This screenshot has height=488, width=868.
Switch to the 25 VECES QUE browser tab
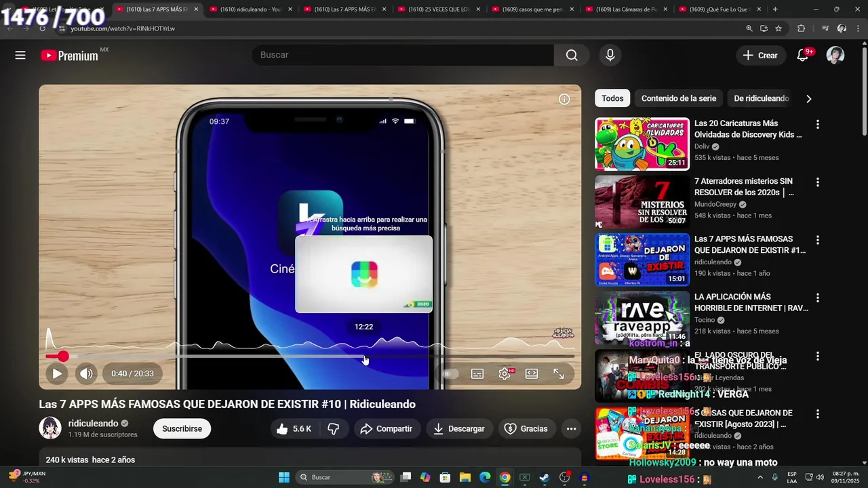[437, 9]
